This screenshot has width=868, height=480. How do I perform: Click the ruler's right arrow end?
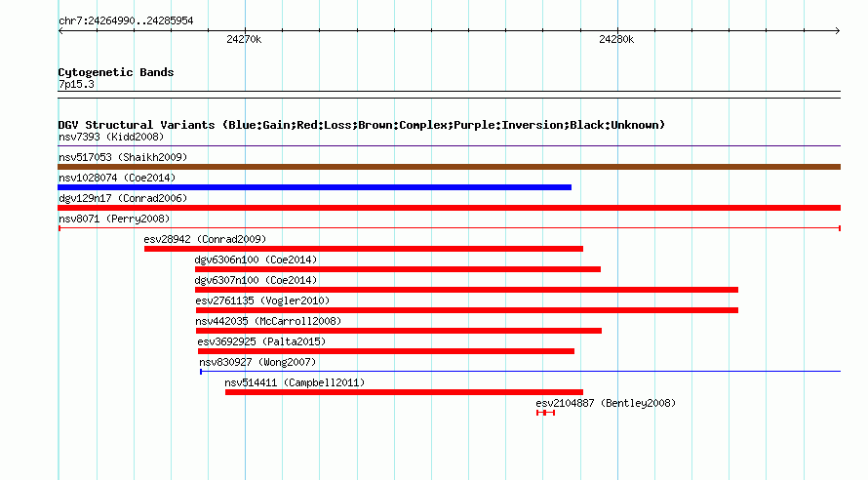[x=838, y=30]
